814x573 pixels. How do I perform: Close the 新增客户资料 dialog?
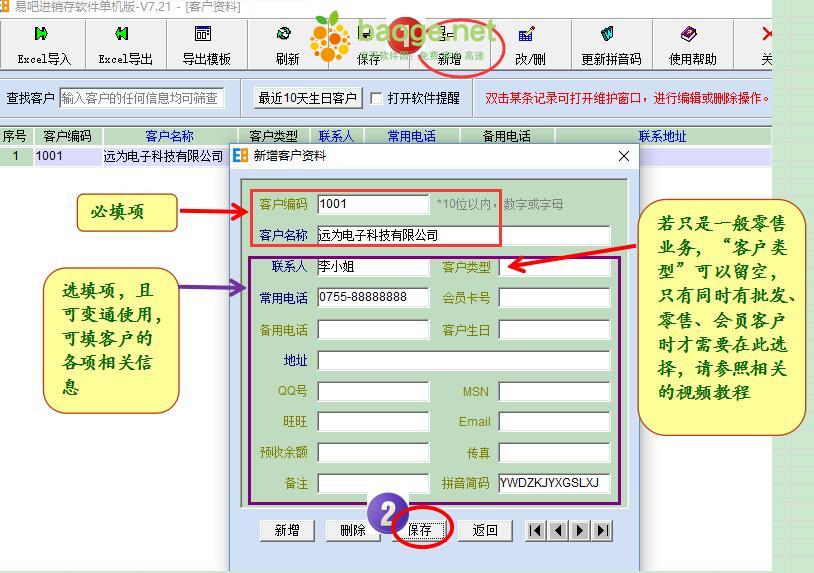click(x=624, y=156)
